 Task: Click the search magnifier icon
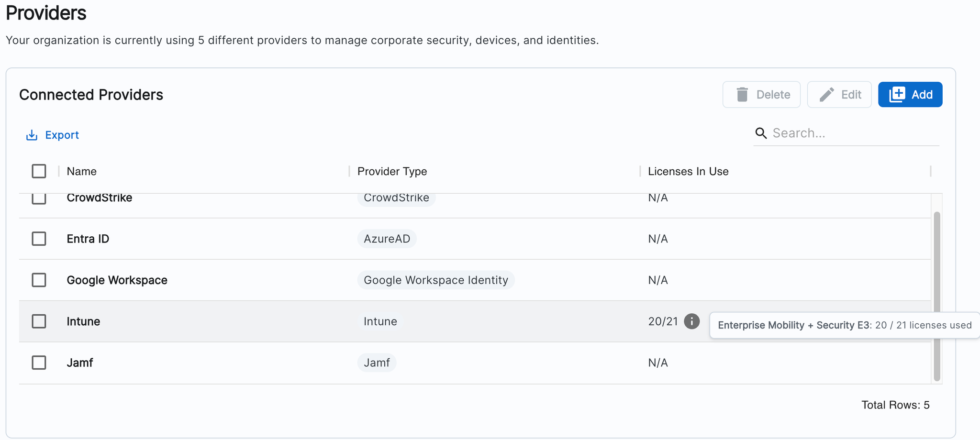[x=760, y=133]
